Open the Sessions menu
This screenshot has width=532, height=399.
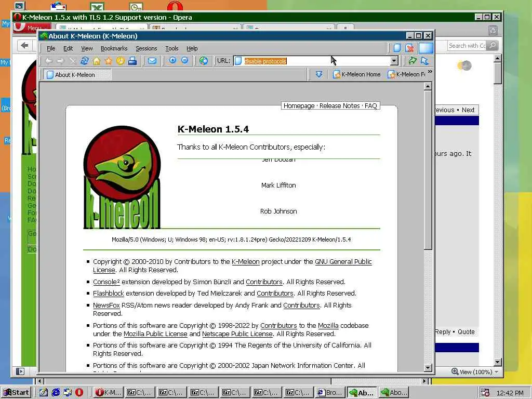click(x=146, y=48)
